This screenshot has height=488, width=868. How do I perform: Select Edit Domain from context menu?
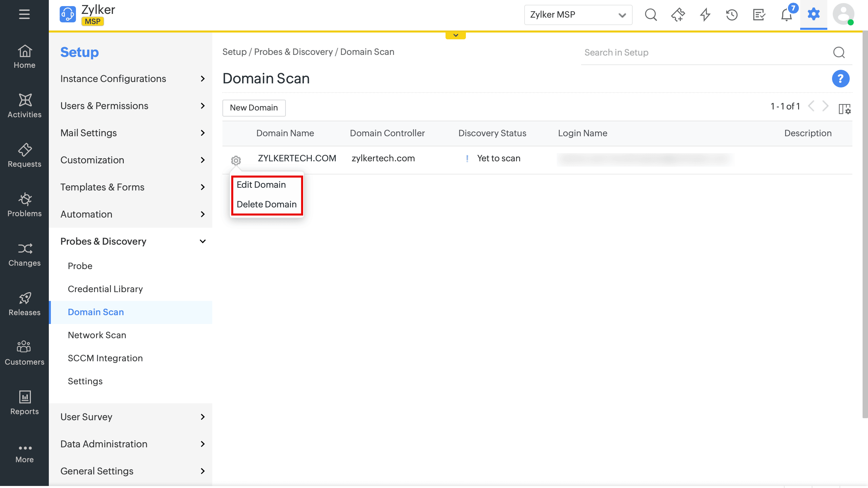click(261, 185)
